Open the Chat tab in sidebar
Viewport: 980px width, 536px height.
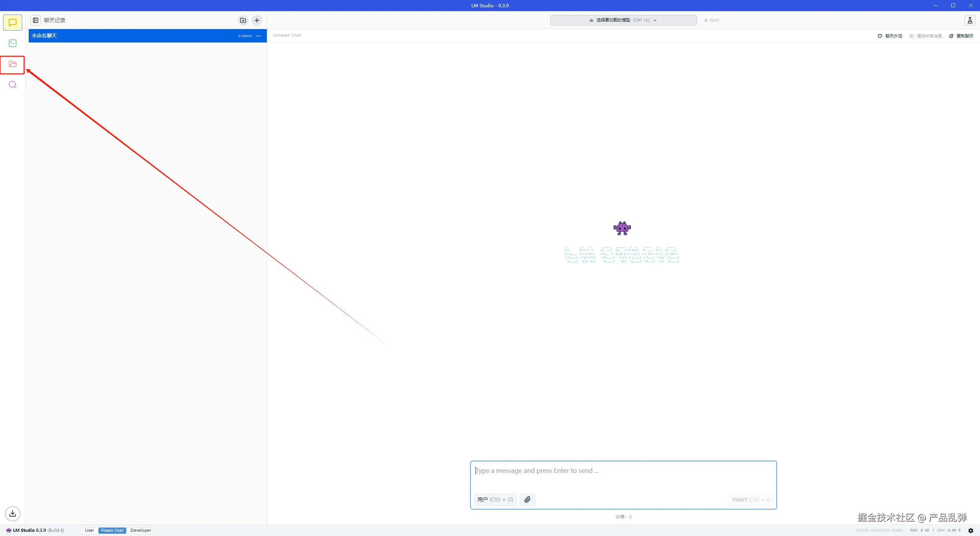(13, 22)
